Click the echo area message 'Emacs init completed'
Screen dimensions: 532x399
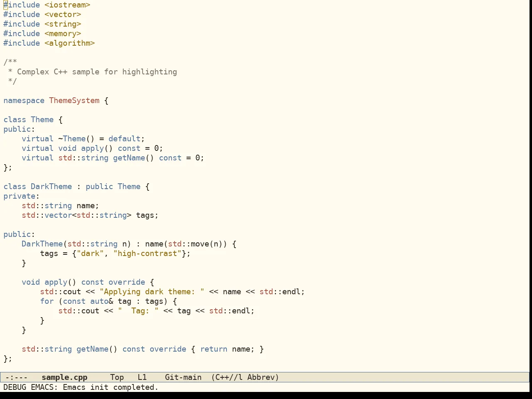coord(111,387)
